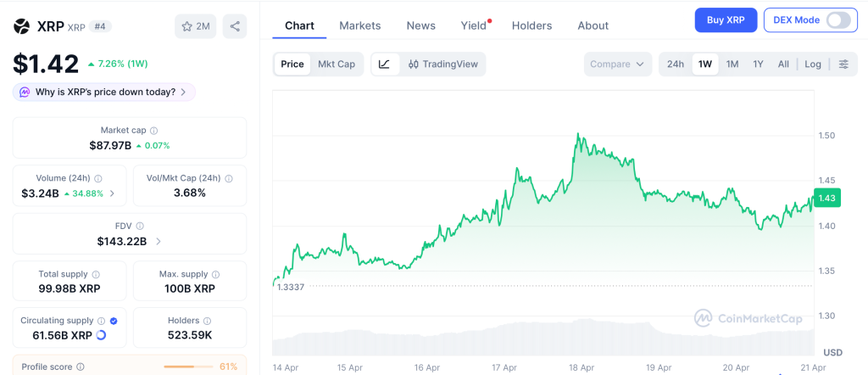Open the chart settings sliders icon
This screenshot has width=868, height=375.
843,64
